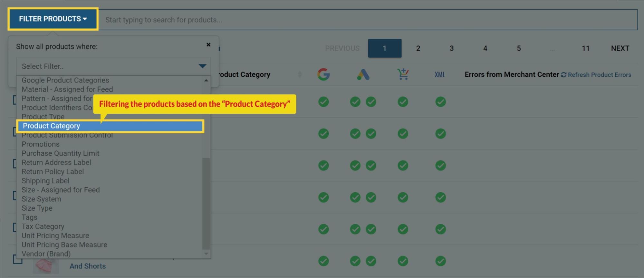Screen dimensions: 644x278
Task: Click the Google logo column icon
Action: 323,74
